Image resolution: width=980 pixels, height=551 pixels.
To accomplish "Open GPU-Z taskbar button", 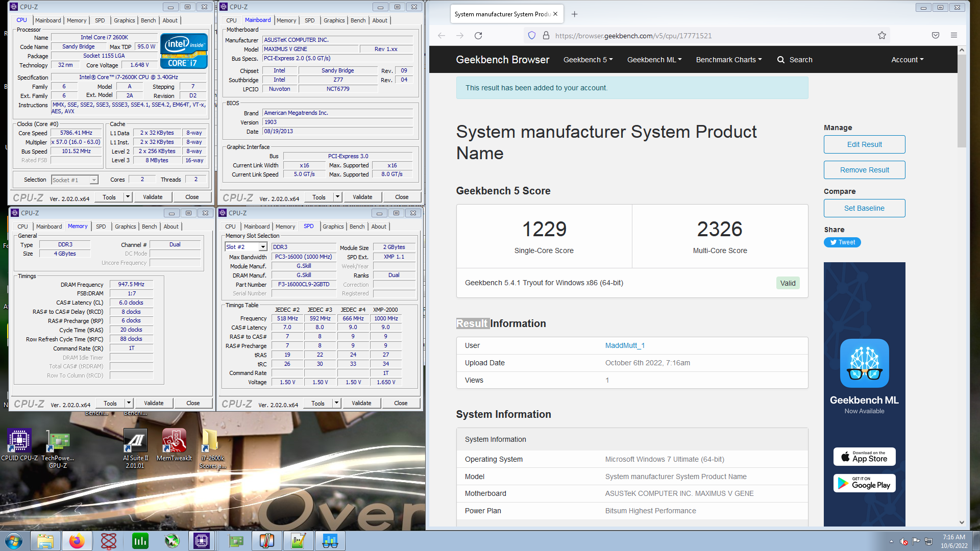I will pyautogui.click(x=235, y=541).
